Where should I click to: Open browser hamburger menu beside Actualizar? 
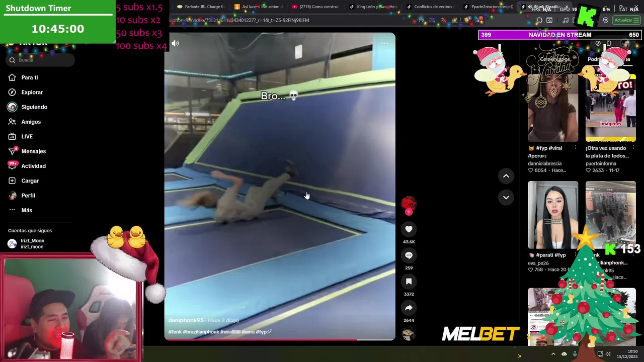click(x=637, y=20)
